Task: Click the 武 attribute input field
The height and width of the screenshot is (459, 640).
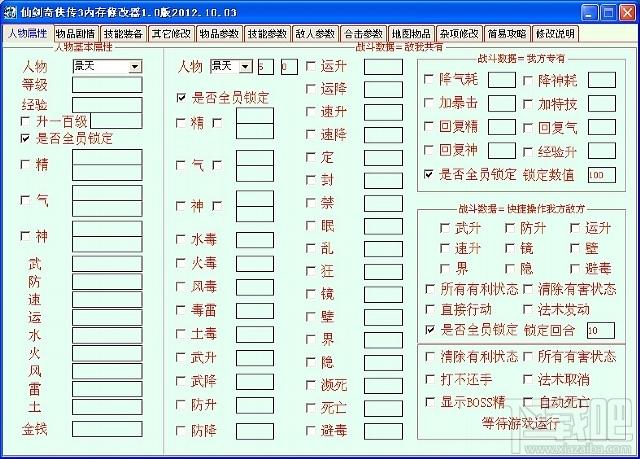Action: coord(107,264)
